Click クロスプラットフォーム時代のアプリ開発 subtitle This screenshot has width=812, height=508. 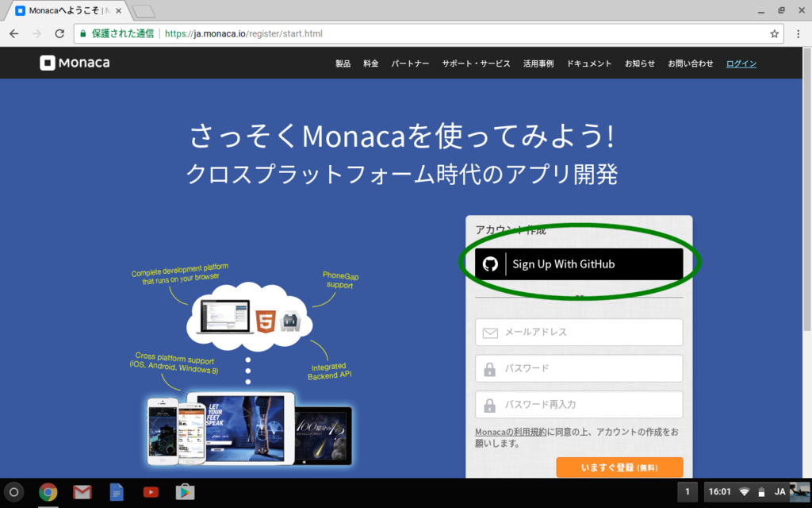402,174
